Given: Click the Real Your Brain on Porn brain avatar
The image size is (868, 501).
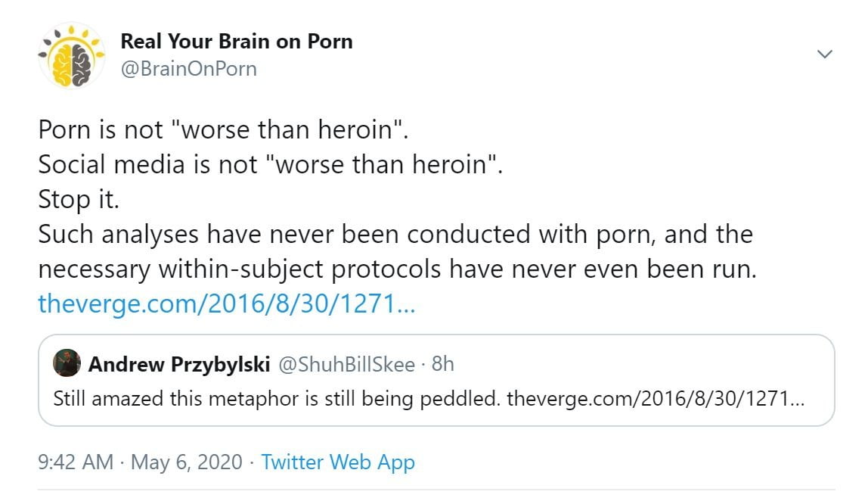Looking at the screenshot, I should click(x=72, y=56).
